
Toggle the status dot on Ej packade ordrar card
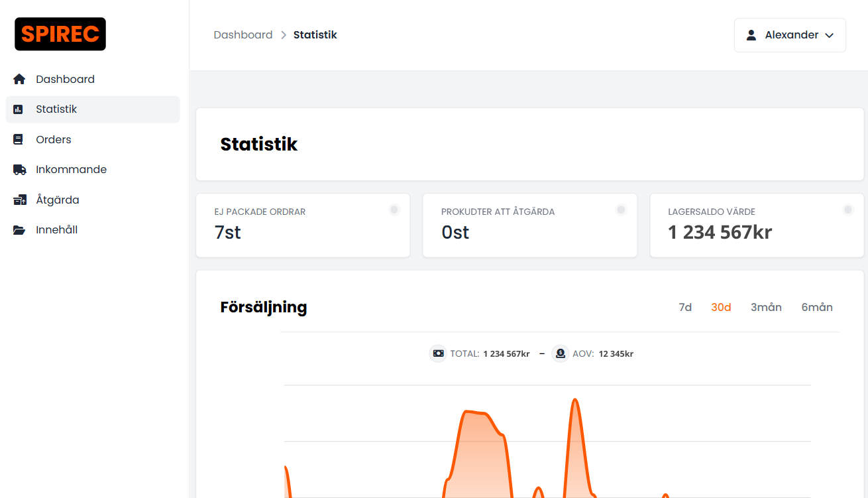[394, 210]
